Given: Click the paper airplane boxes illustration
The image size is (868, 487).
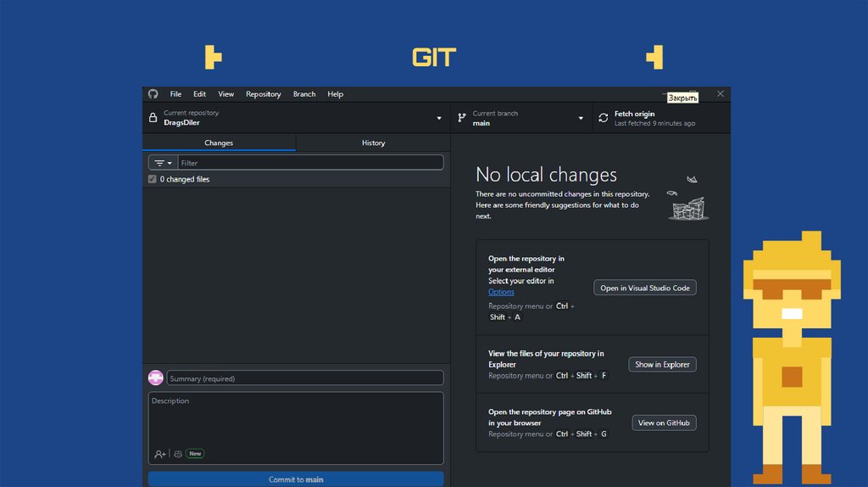Looking at the screenshot, I should coord(688,198).
